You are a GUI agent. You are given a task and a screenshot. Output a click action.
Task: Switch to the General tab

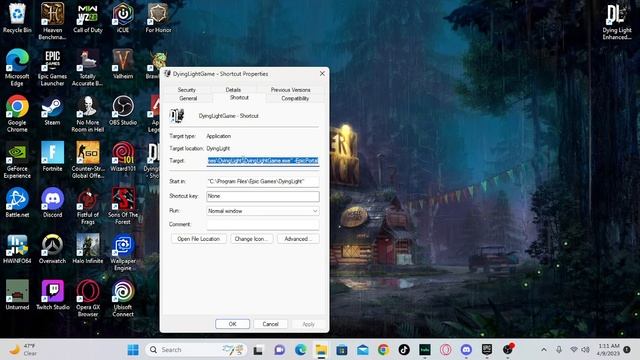tap(188, 98)
